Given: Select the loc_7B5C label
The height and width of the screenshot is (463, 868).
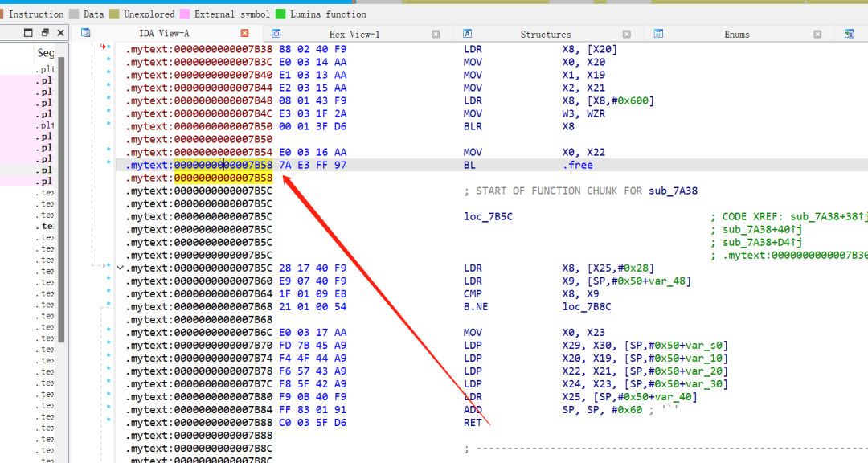Looking at the screenshot, I should (x=489, y=216).
